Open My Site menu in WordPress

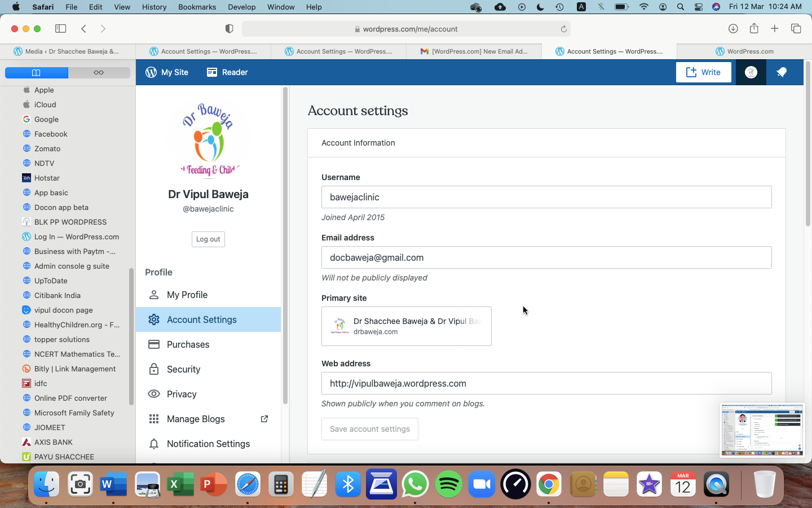(x=167, y=72)
